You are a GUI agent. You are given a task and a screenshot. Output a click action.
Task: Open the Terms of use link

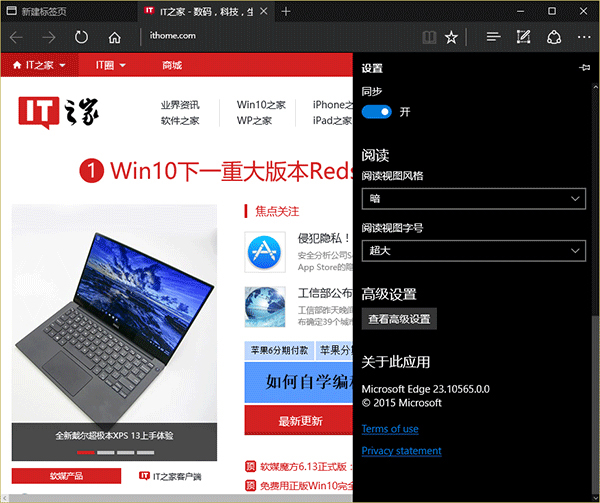tap(390, 429)
